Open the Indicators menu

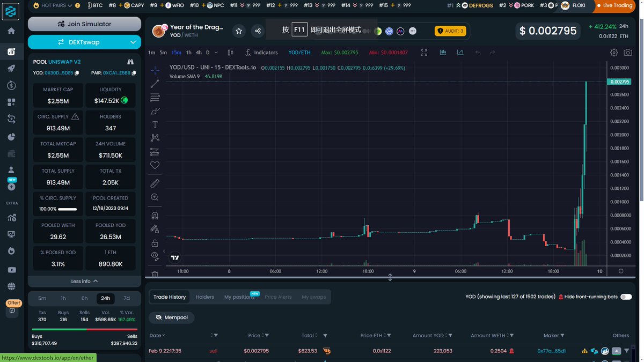click(261, 53)
